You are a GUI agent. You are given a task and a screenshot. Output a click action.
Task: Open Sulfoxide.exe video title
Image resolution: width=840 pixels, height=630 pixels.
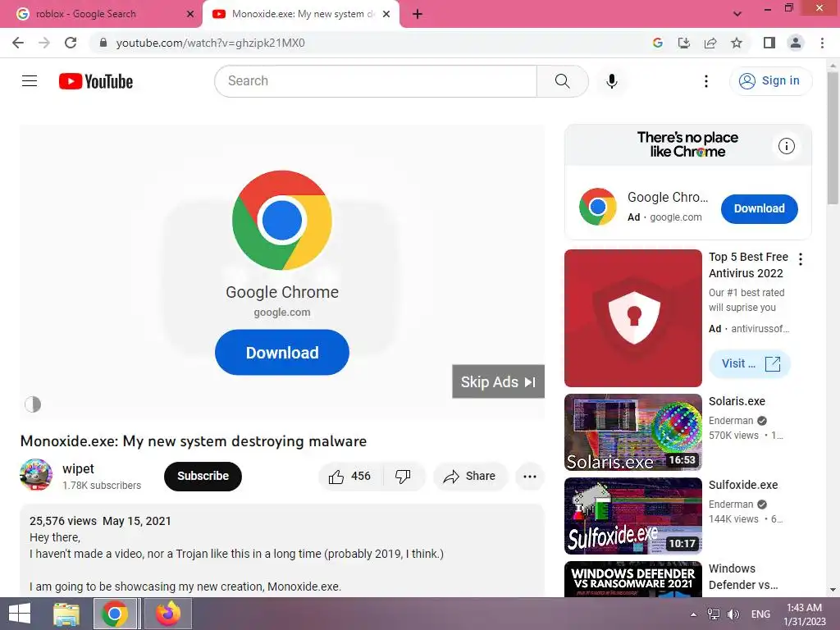pos(743,485)
